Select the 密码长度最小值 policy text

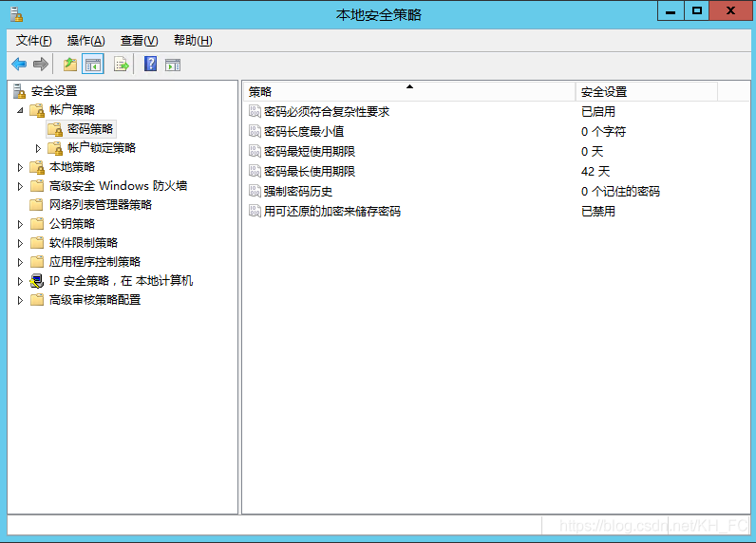coord(304,132)
